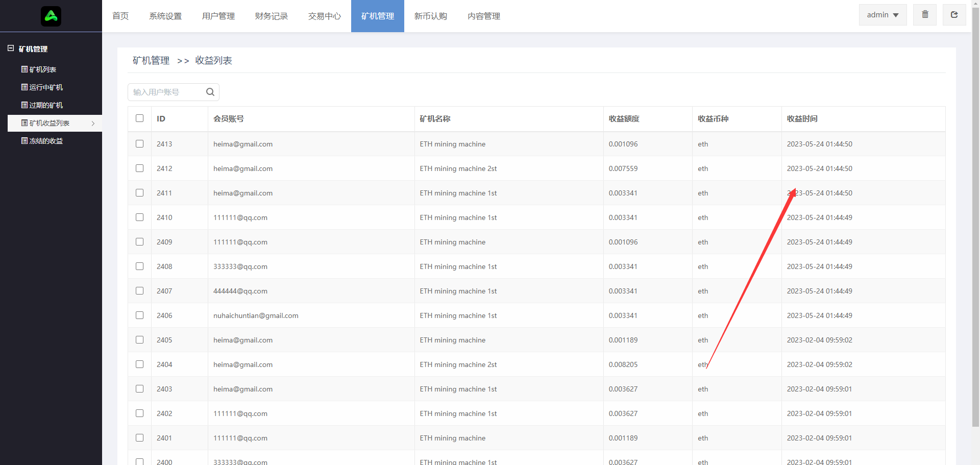Click the logout arrow icon in header
Screen dimensions: 980x465
pyautogui.click(x=954, y=15)
